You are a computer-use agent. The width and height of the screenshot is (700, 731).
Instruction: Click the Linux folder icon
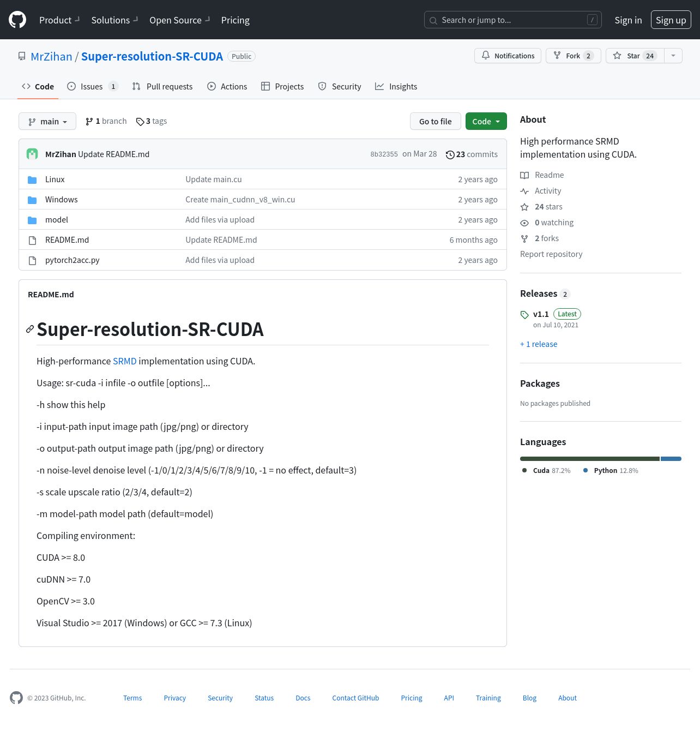(32, 179)
